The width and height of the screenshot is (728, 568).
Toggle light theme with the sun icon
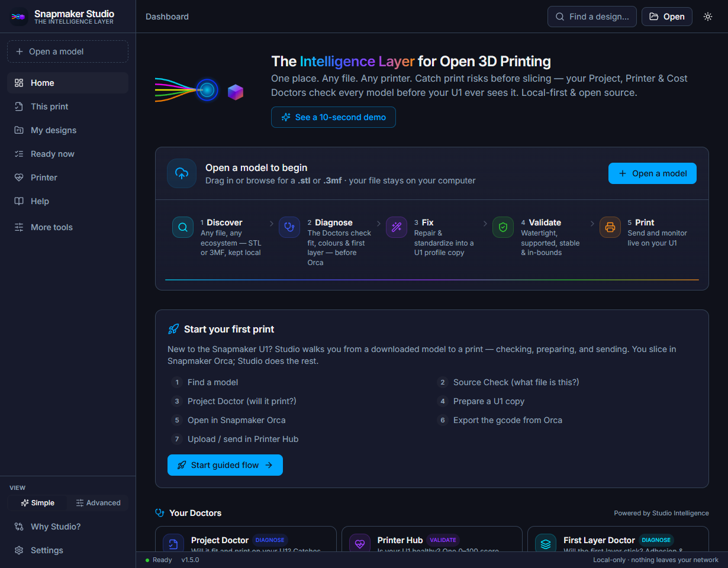click(708, 17)
